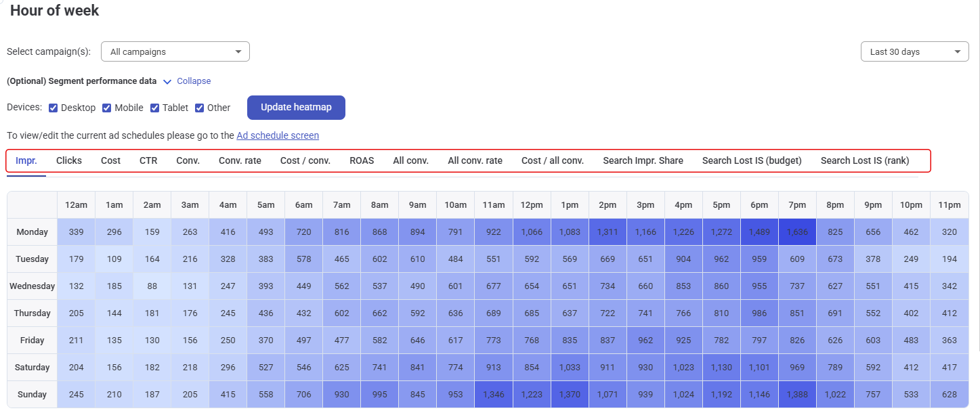Open the Conv. rate tab
Image resolution: width=980 pixels, height=417 pixels.
click(x=240, y=160)
